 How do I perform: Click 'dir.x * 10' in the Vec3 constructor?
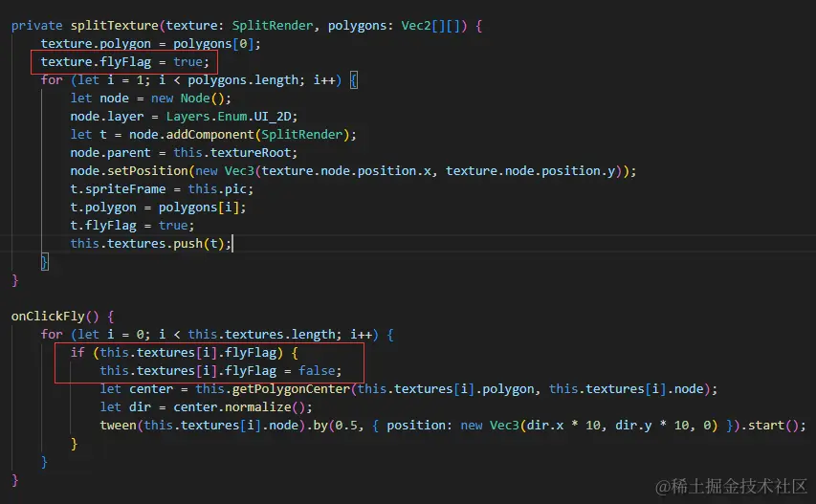(564, 426)
